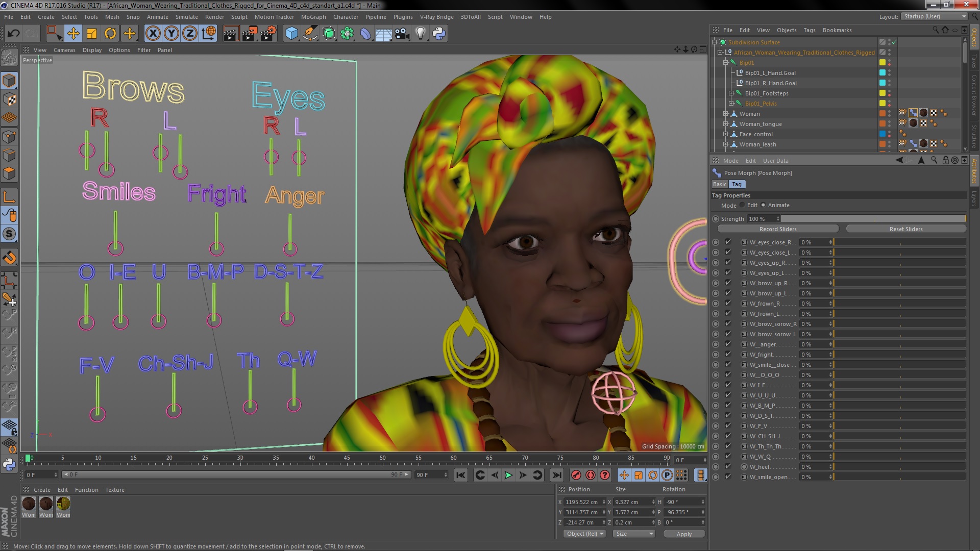Select Edit mode radio button
The width and height of the screenshot is (980, 551).
(742, 205)
